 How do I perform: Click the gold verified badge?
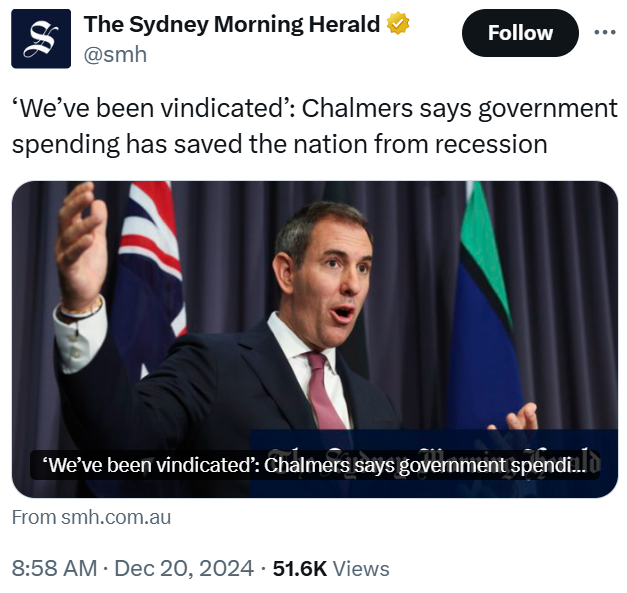[397, 24]
